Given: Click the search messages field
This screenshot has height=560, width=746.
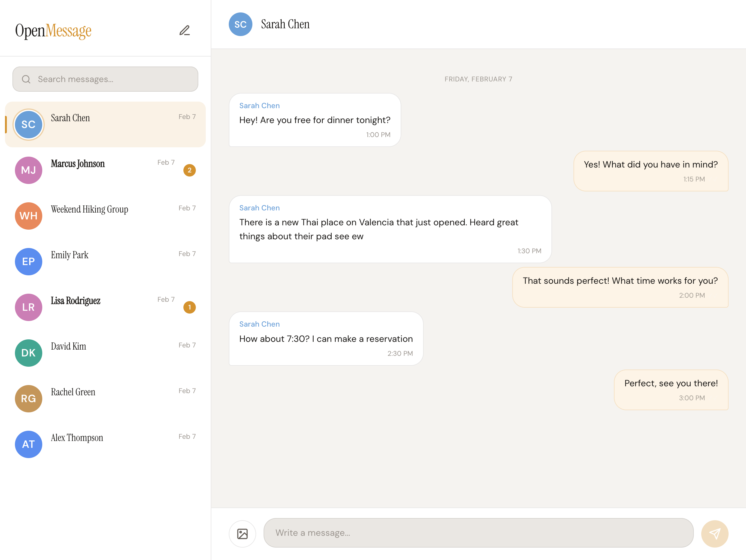Looking at the screenshot, I should [x=105, y=79].
